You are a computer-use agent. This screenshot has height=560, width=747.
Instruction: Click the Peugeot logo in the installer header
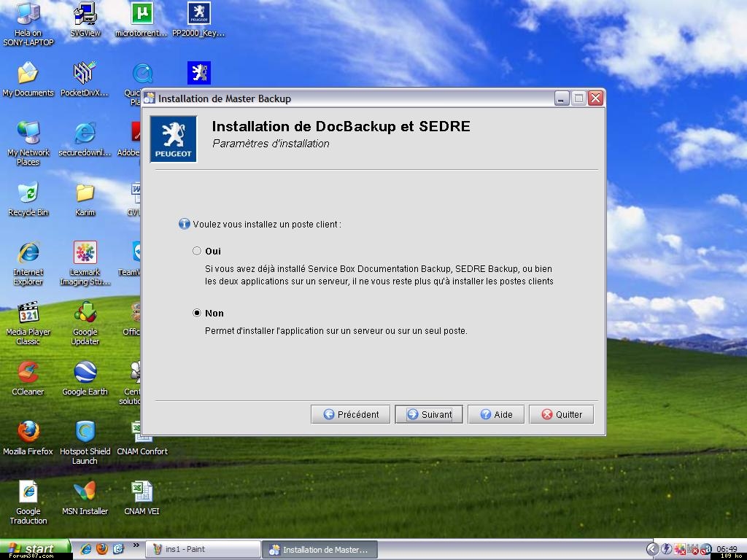point(174,139)
